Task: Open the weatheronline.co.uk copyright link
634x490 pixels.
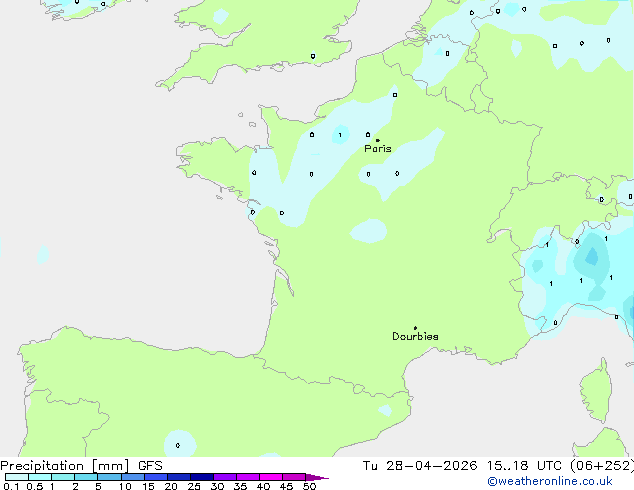Action: pyautogui.click(x=550, y=481)
